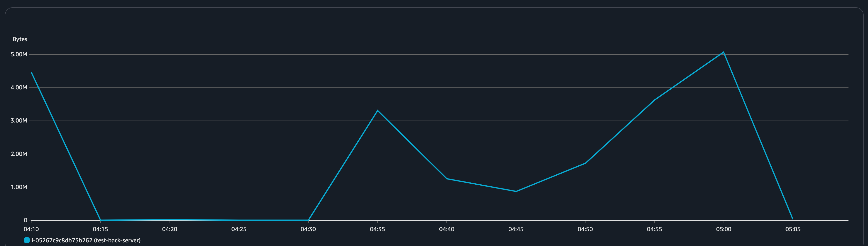Click the 04:55 time axis label
Image resolution: width=868 pixels, height=246 pixels.
click(654, 229)
